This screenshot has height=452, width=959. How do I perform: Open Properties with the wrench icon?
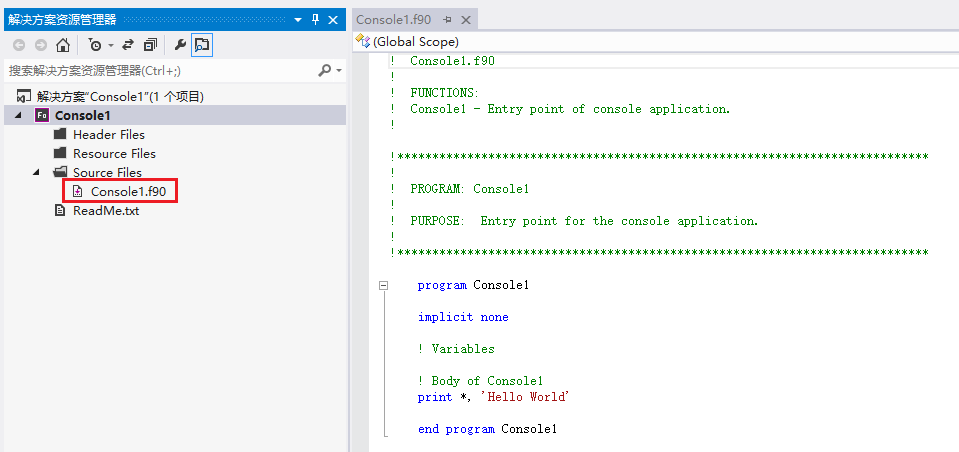[x=180, y=45]
